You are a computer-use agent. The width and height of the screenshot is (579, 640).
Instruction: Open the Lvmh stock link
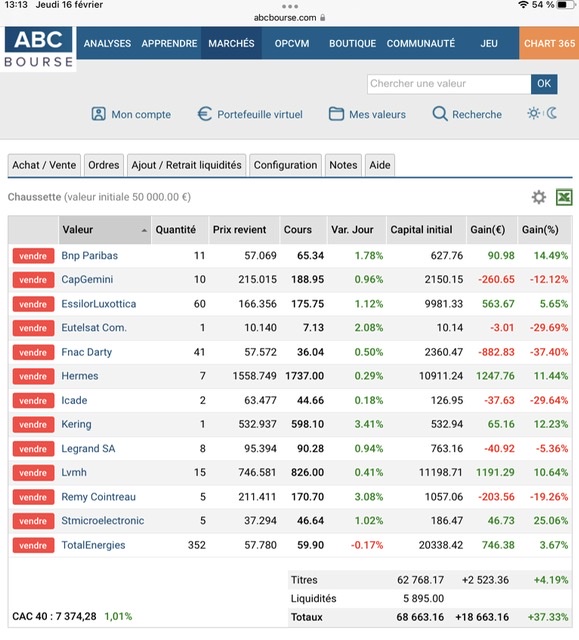(x=74, y=473)
